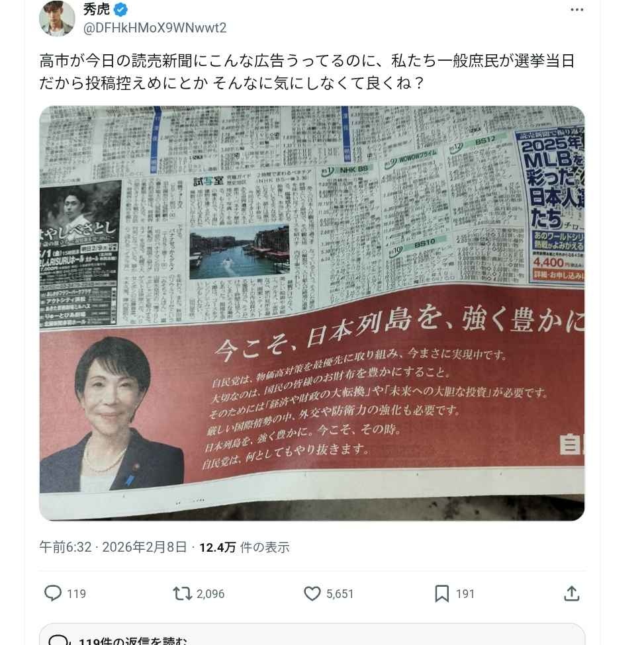
Task: Click the 2,096 reposts count
Action: click(210, 593)
